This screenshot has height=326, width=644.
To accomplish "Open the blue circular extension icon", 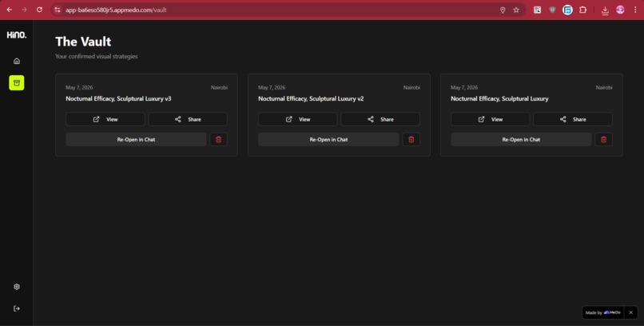I will 567,10.
